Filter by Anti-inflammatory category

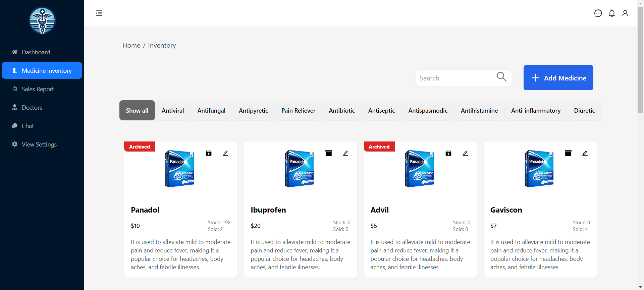tap(536, 110)
